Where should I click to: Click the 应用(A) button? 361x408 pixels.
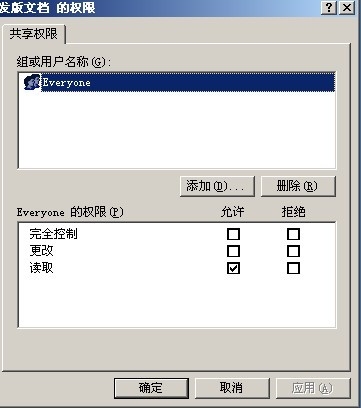click(313, 388)
